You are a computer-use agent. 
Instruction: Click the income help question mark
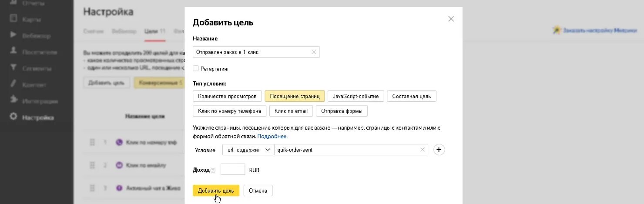[213, 171]
